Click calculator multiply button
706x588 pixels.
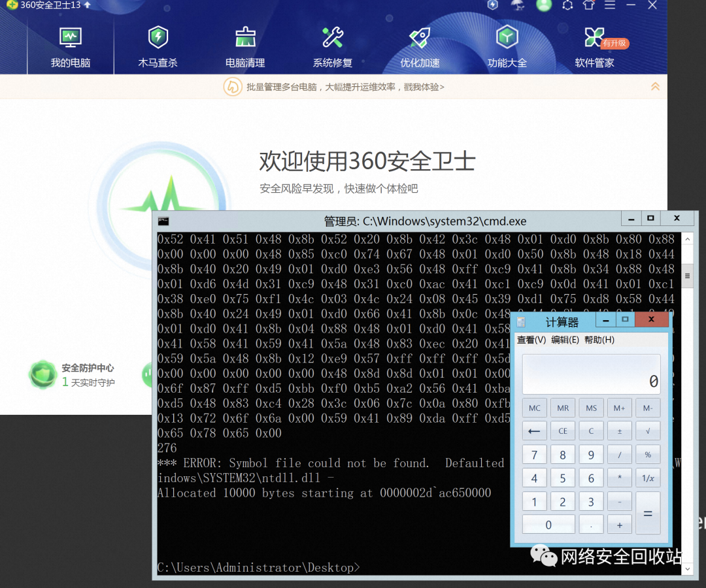pos(620,478)
